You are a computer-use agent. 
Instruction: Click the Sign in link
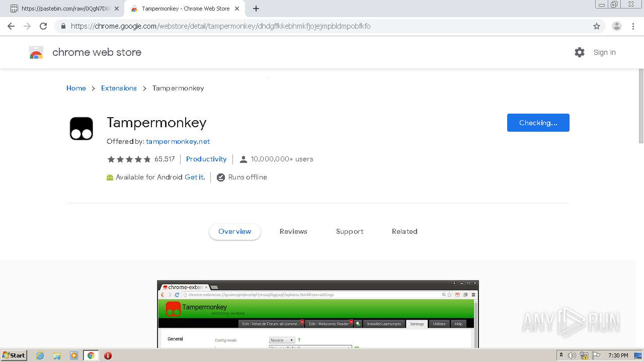[x=604, y=52]
